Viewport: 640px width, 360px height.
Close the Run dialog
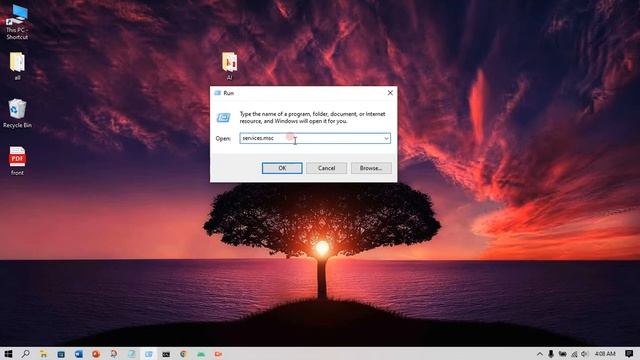point(390,93)
